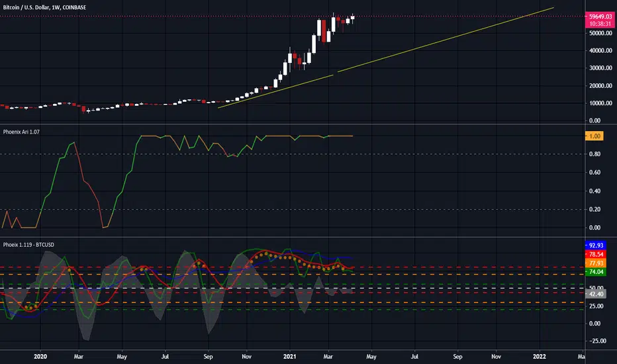Click the 25.00 oscillator axis label
Screen dimensions: 617x364
point(596,306)
